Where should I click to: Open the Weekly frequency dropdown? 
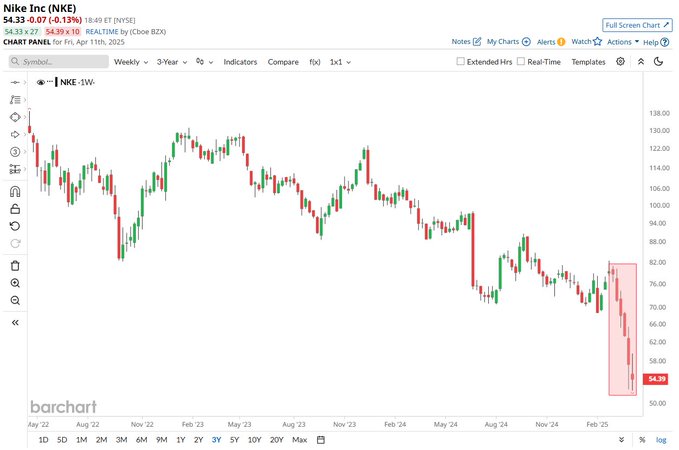tap(130, 62)
